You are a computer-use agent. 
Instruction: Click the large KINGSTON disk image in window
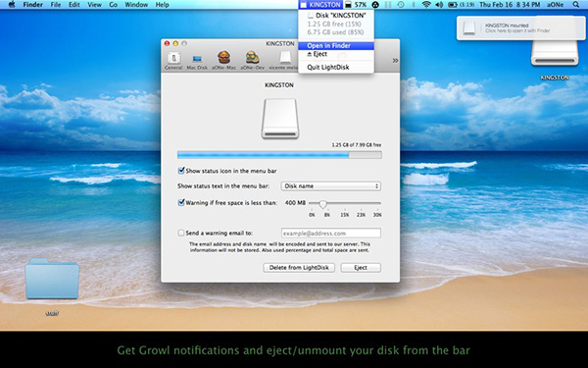(280, 119)
